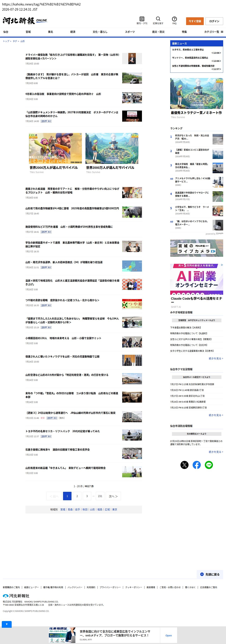Expand みやぎ地域安全情報 with 続きを見る

(216, 358)
